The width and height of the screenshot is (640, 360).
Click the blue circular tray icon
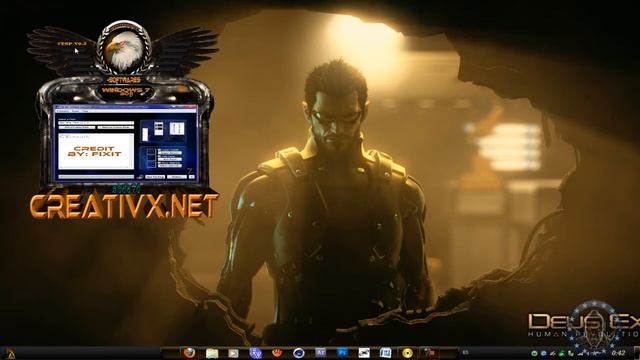tap(543, 353)
